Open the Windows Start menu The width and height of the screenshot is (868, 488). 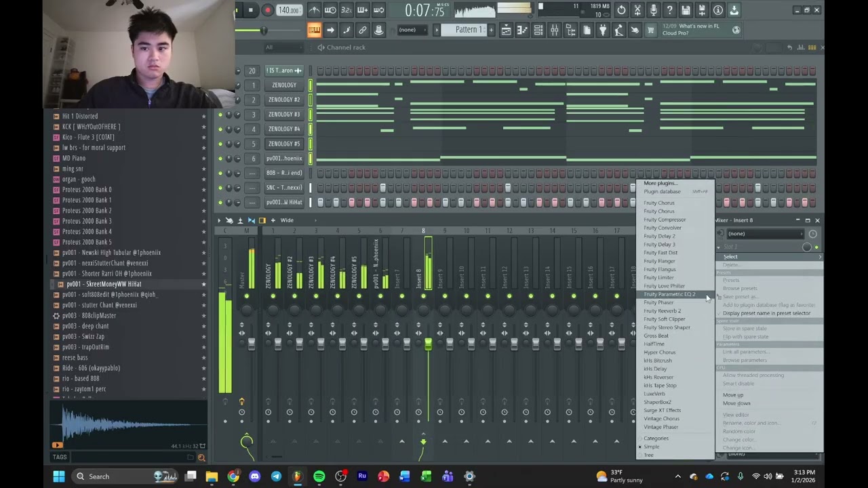click(x=59, y=476)
